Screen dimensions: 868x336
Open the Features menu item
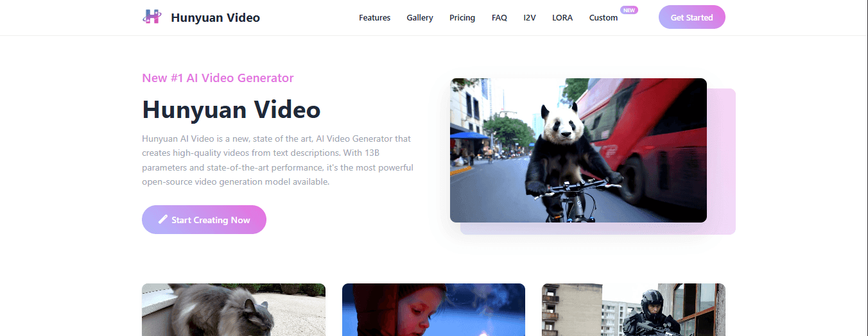tap(374, 18)
